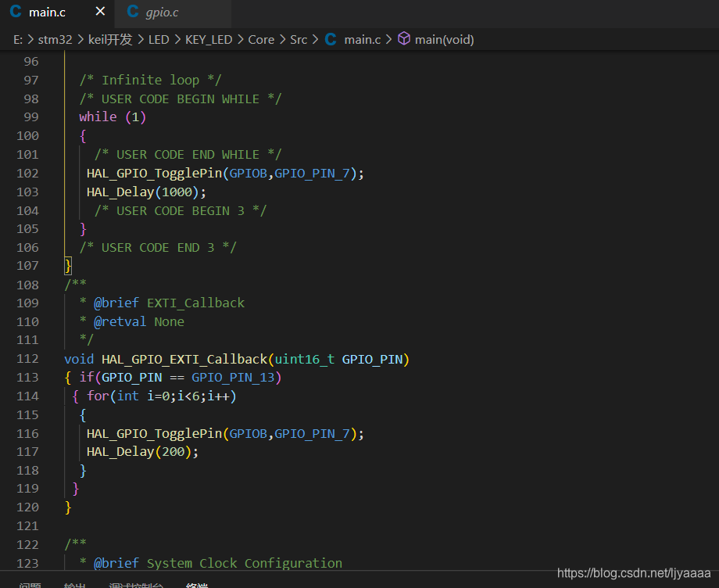Click the C file icon on gpio.c tab

(133, 12)
